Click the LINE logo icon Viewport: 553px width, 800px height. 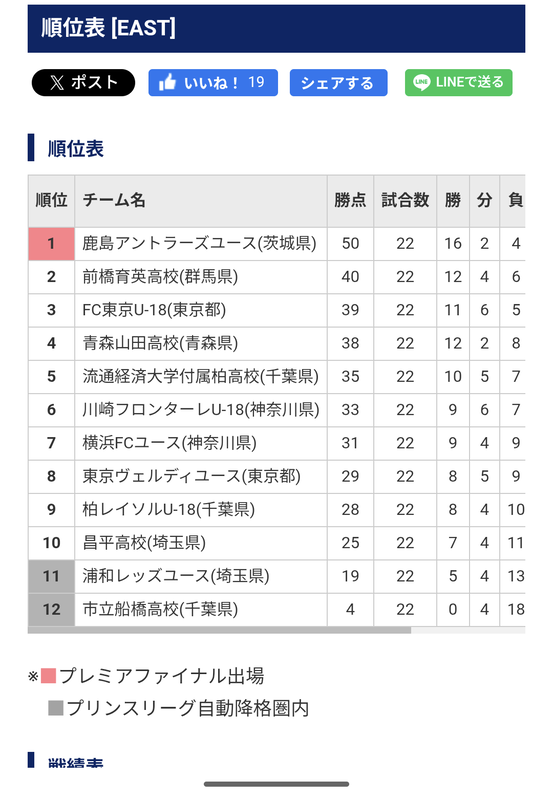coord(421,82)
